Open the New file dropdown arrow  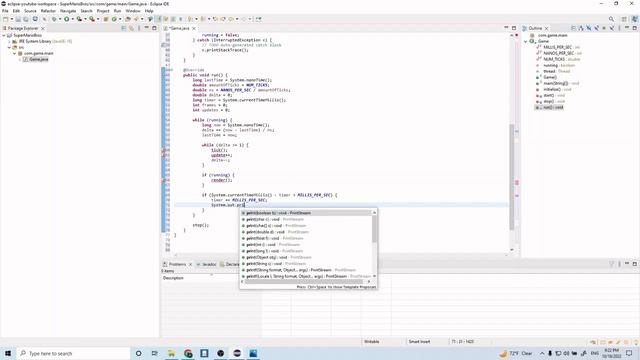[x=11, y=19]
